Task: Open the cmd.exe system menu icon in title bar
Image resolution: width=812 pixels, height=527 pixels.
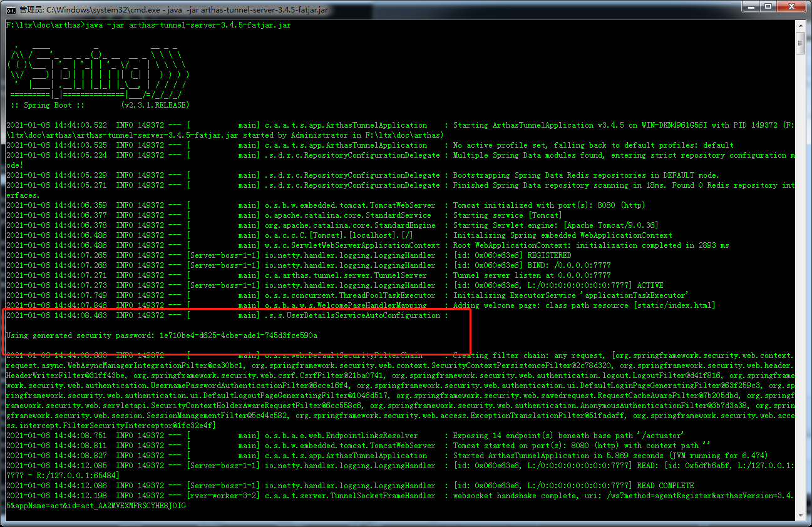Action: (x=11, y=9)
